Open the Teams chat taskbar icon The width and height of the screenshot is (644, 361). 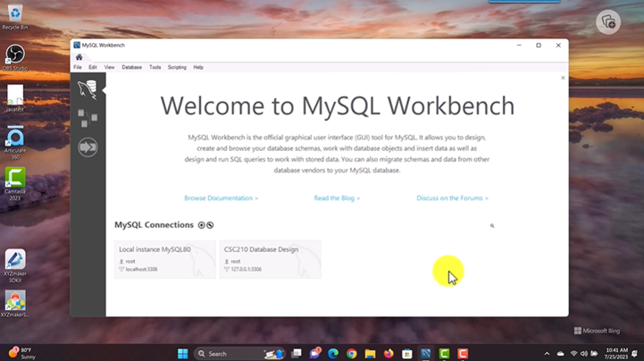(315, 354)
